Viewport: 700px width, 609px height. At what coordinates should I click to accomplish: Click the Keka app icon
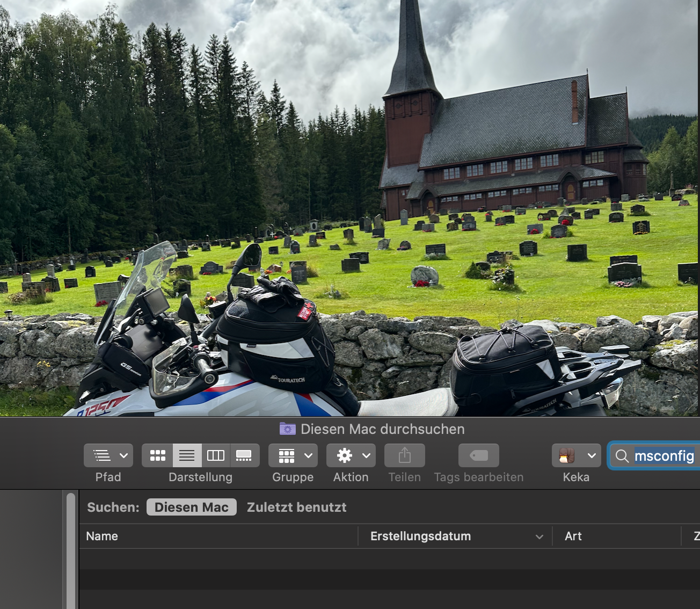pyautogui.click(x=567, y=456)
